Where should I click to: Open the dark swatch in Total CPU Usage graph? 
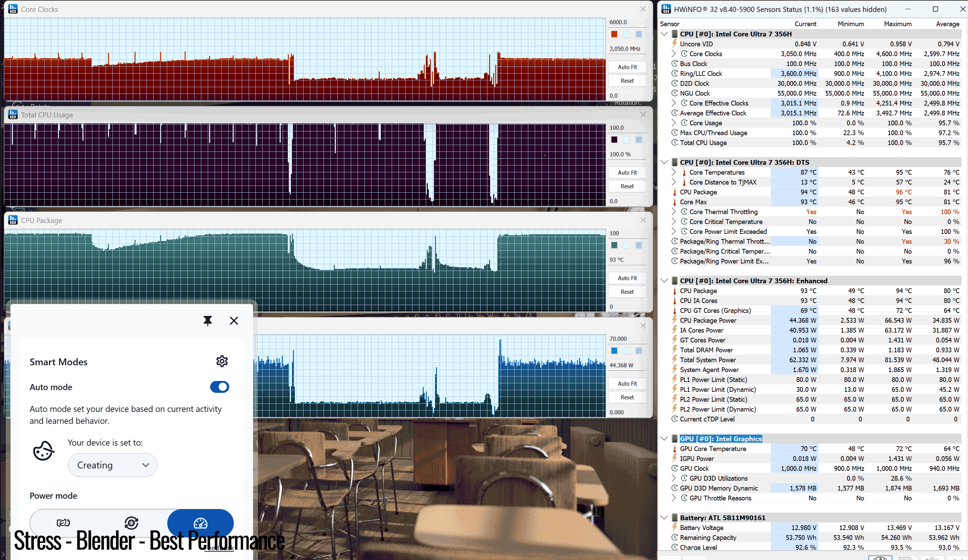pos(614,140)
